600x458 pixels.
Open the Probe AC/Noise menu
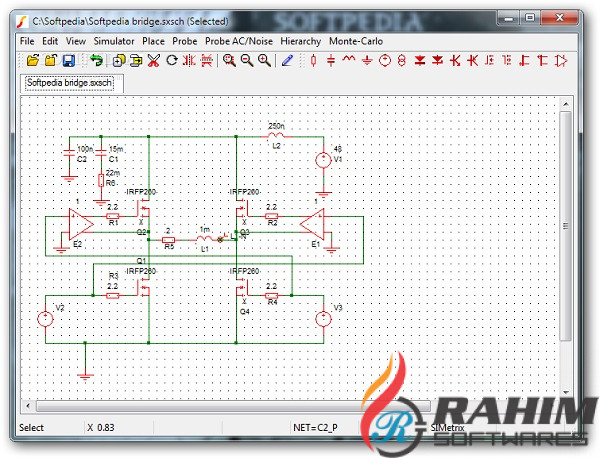point(239,41)
